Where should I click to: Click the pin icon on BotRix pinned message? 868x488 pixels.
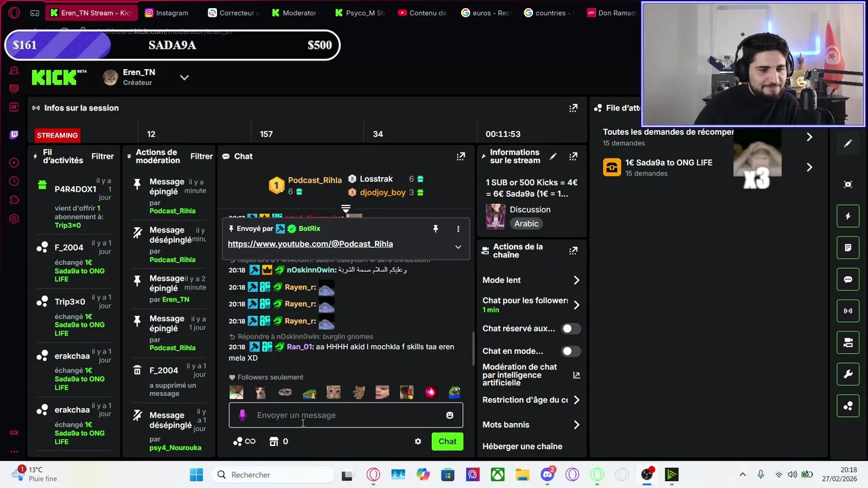pos(435,229)
